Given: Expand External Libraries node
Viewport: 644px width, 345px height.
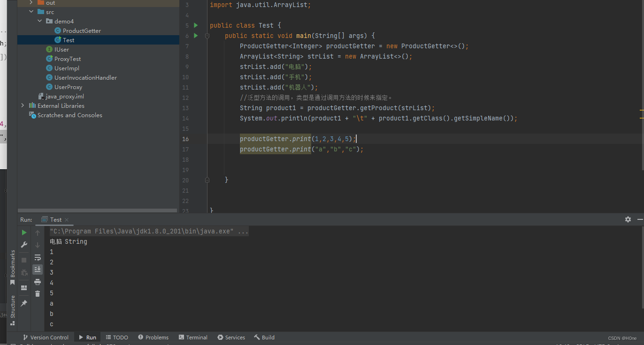Looking at the screenshot, I should point(23,105).
